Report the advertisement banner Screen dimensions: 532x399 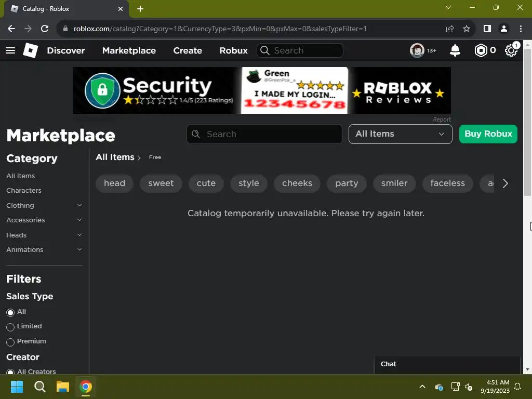coord(442,119)
